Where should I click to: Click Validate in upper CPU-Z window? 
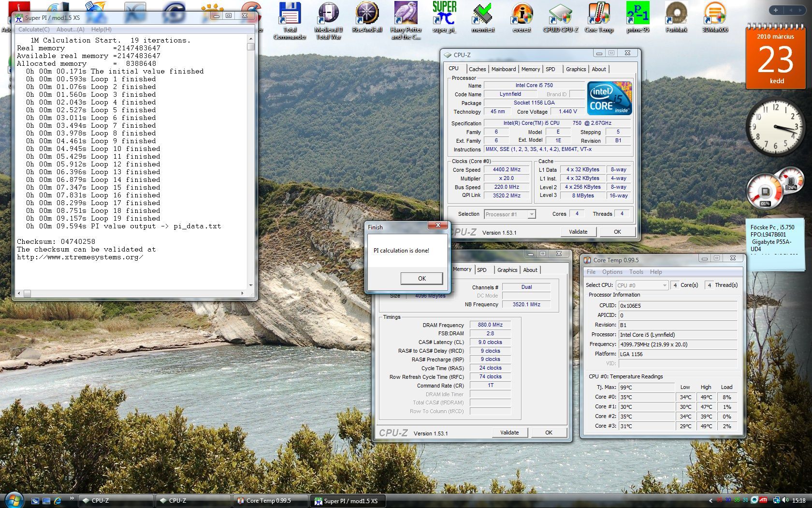click(x=578, y=232)
